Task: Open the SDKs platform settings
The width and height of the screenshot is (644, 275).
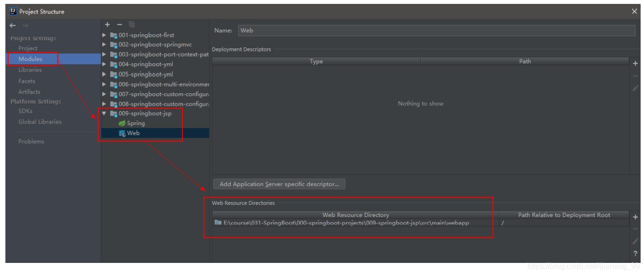Action: (25, 111)
